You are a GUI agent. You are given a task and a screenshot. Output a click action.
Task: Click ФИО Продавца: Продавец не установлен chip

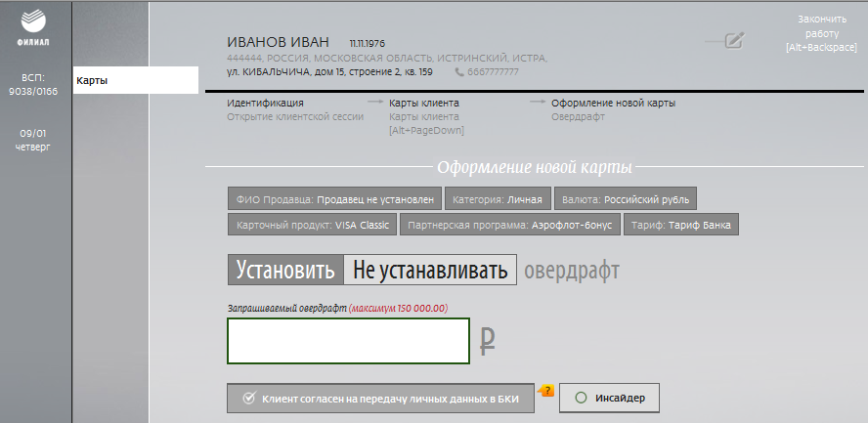(x=335, y=199)
